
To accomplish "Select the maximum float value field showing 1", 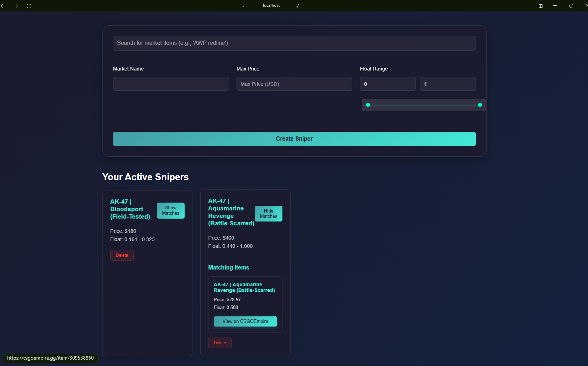I will pyautogui.click(x=447, y=84).
